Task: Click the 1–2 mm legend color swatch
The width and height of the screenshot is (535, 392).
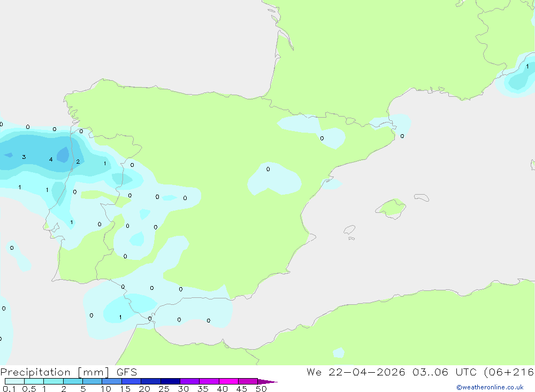Action: click(x=53, y=381)
